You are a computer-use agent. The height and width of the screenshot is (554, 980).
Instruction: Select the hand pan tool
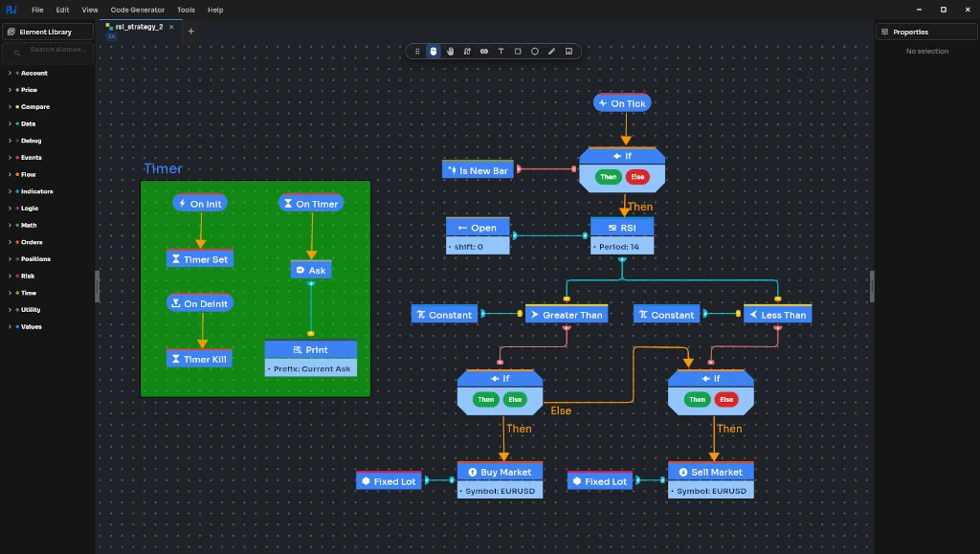(x=450, y=52)
